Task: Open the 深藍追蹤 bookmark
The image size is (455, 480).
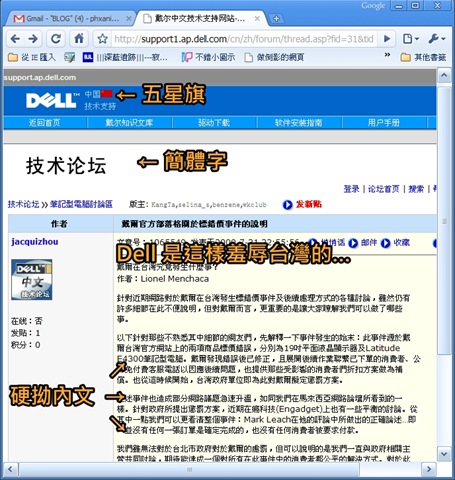Action: 125,58
